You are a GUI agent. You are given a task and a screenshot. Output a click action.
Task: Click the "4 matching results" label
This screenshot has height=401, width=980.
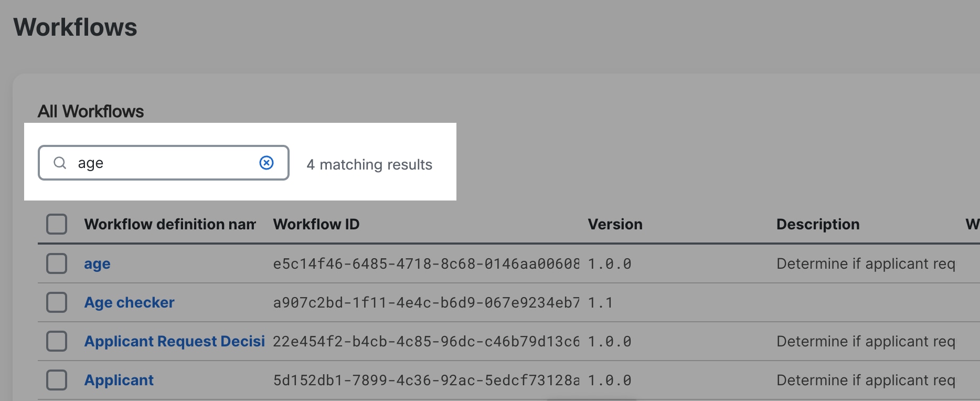point(369,164)
